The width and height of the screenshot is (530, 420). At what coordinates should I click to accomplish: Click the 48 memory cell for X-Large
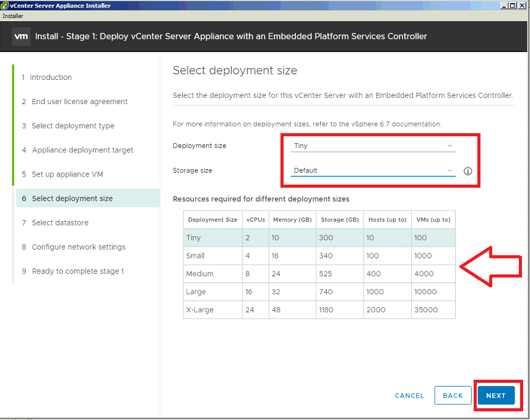292,310
